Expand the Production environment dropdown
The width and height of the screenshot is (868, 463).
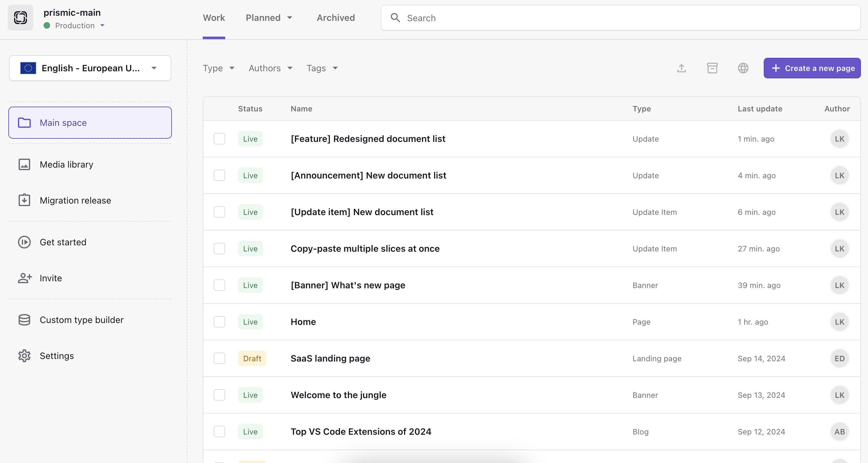point(80,26)
